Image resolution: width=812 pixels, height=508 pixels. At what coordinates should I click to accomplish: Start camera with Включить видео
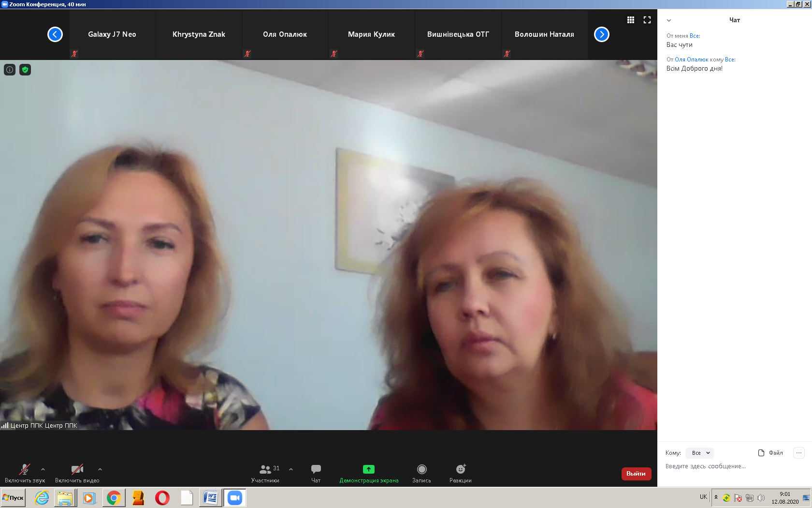pos(77,473)
